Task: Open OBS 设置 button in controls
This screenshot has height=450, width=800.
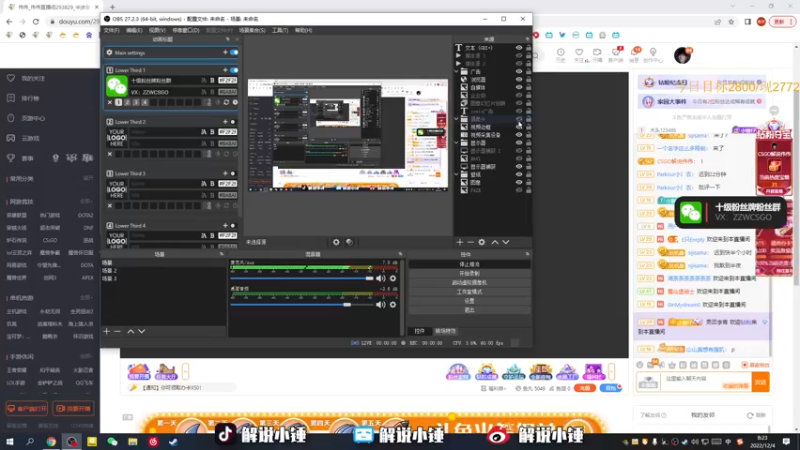Action: pos(469,301)
